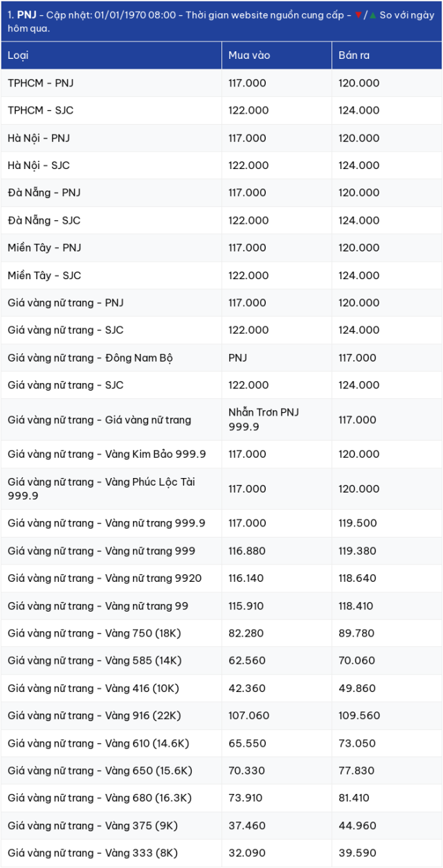Select the 'Hà Nội - SJC' row label

[x=39, y=166]
